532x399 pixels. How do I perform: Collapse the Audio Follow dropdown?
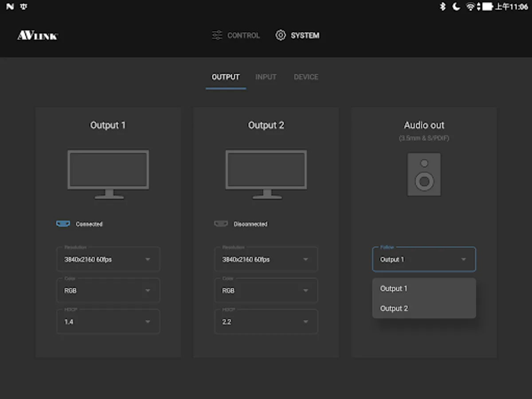[424, 259]
